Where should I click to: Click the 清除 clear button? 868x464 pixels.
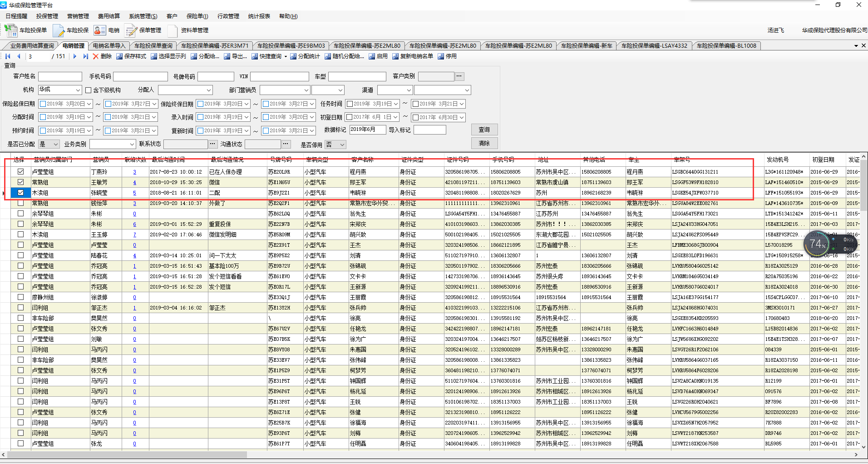pyautogui.click(x=484, y=144)
